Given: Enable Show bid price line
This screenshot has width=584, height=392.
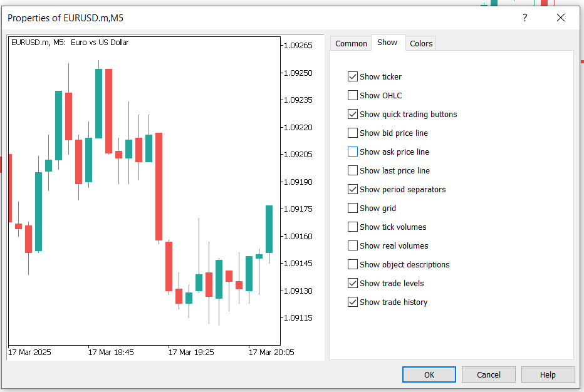Looking at the screenshot, I should pyautogui.click(x=353, y=133).
